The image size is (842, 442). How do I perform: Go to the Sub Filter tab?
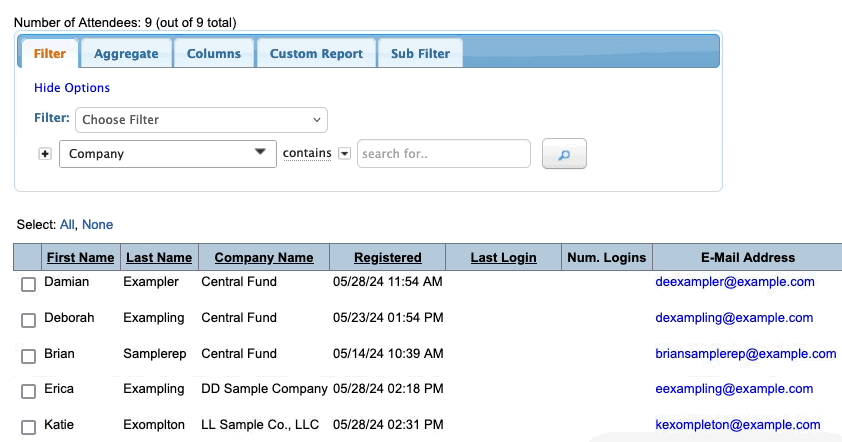point(420,54)
